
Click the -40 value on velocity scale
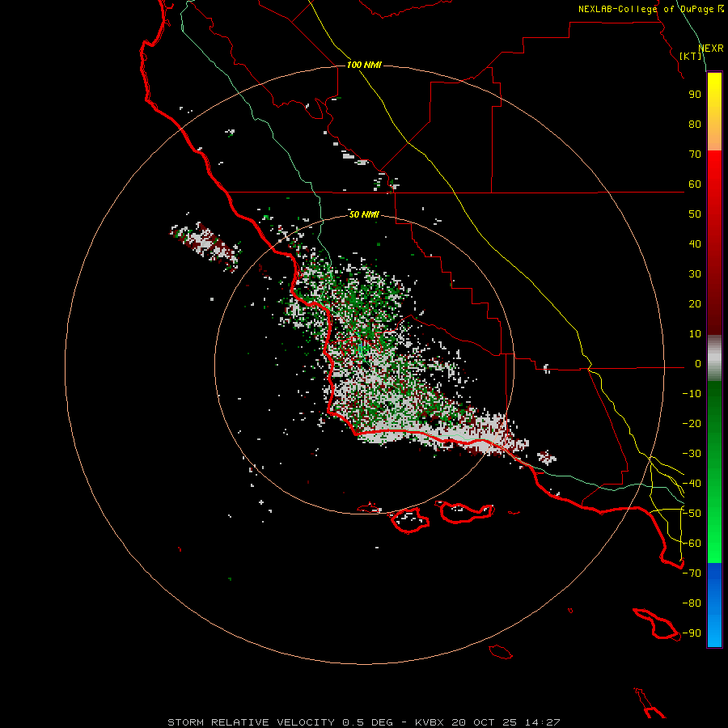click(692, 484)
